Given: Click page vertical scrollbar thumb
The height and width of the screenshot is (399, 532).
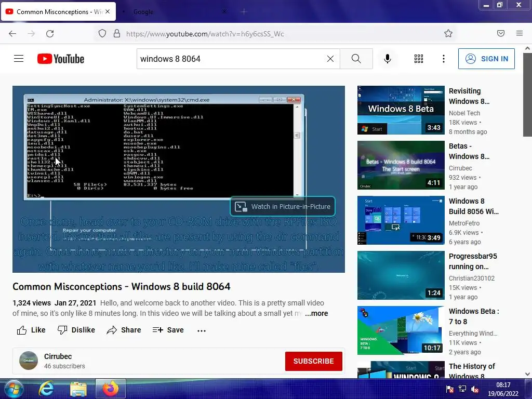Looking at the screenshot, I should click(527, 95).
